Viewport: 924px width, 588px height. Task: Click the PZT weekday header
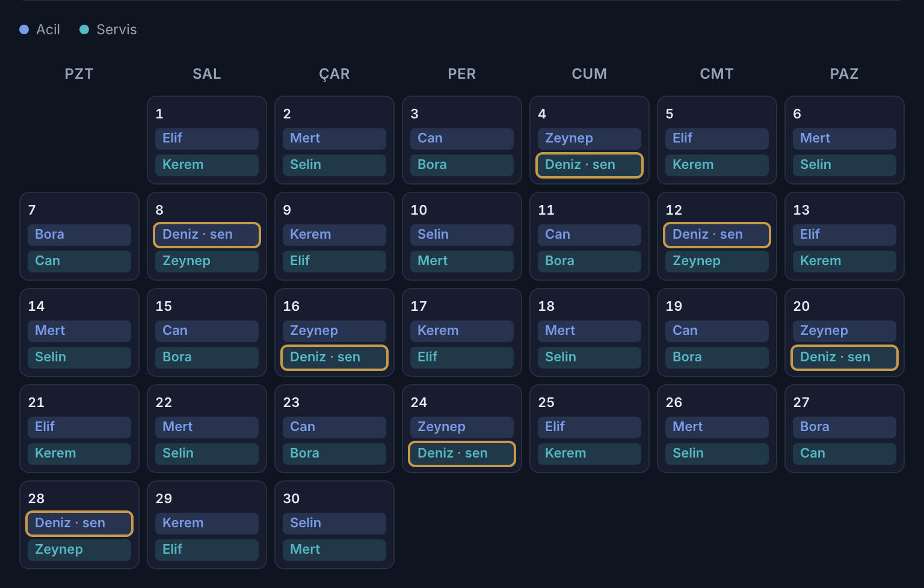click(79, 74)
